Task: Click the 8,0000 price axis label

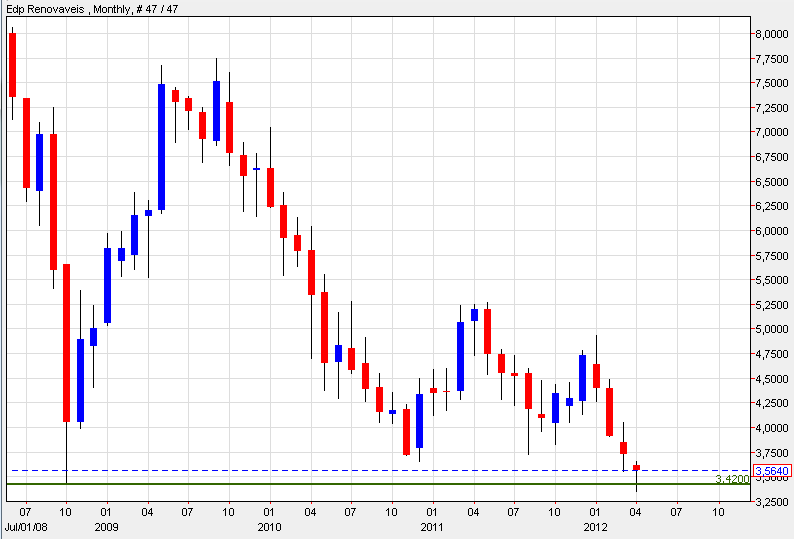Action: pos(772,34)
